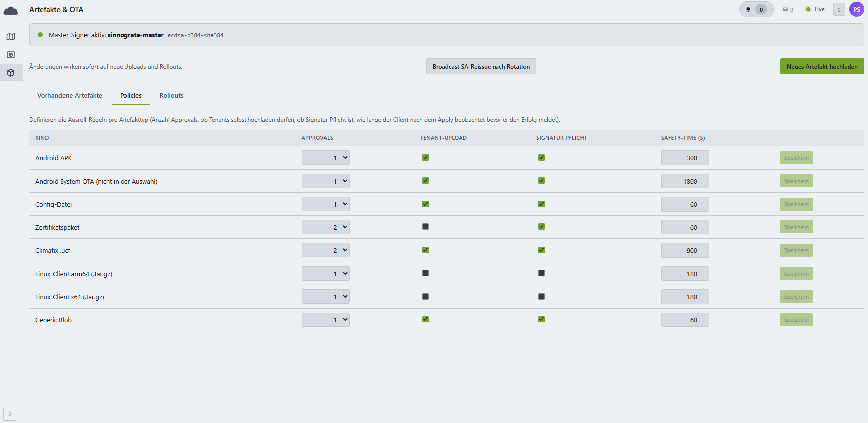Open notifications via the bell icon

coord(748,9)
